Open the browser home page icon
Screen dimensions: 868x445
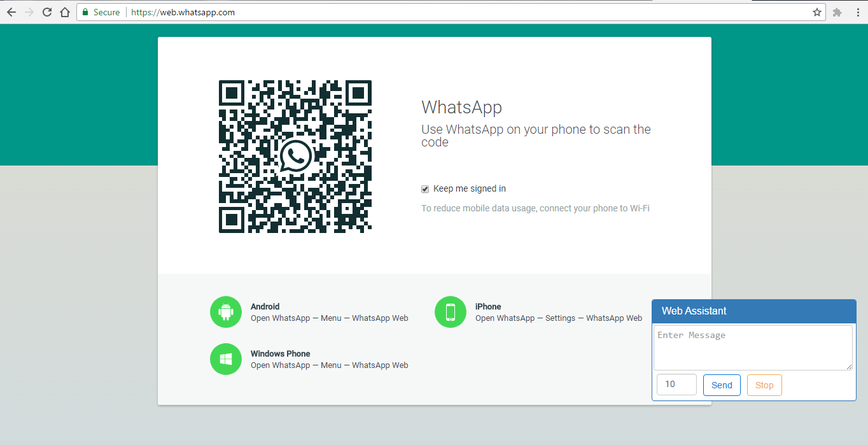pyautogui.click(x=64, y=12)
